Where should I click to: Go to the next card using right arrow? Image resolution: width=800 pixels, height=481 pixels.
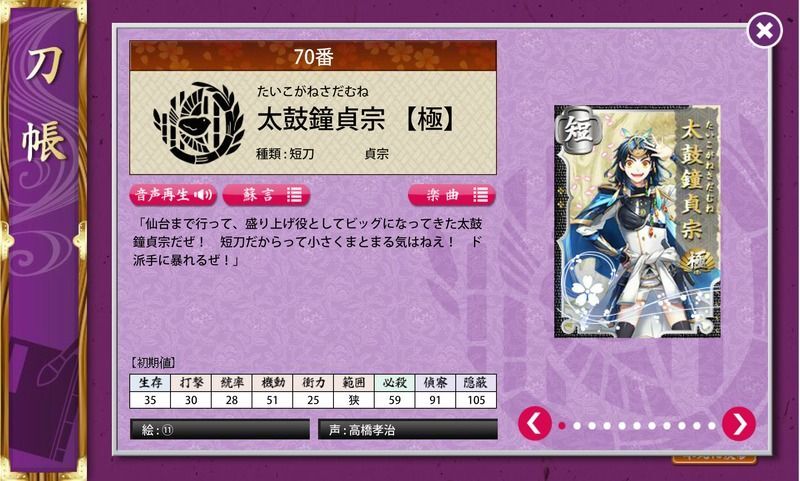(739, 424)
